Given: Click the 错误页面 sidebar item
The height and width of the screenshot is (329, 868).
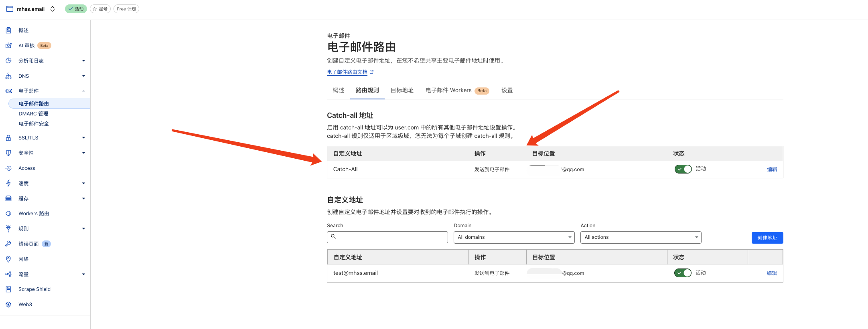Looking at the screenshot, I should pyautogui.click(x=28, y=244).
